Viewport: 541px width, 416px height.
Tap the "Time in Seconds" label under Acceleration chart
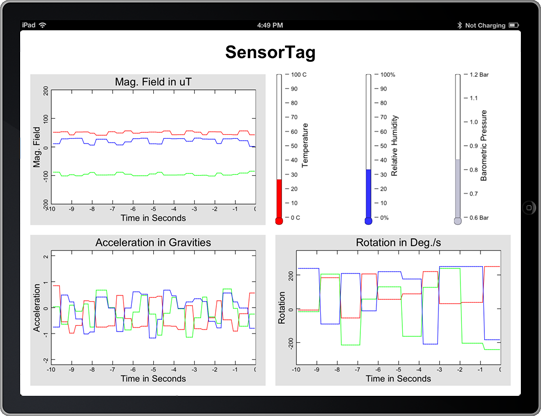pos(153,379)
